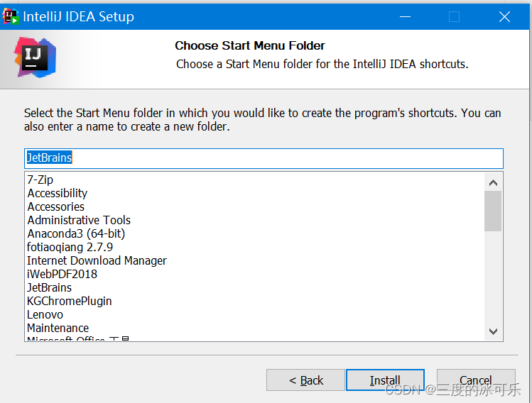The height and width of the screenshot is (403, 532).
Task: Minimize the IntelliJ IDEA Setup window
Action: coord(405,16)
